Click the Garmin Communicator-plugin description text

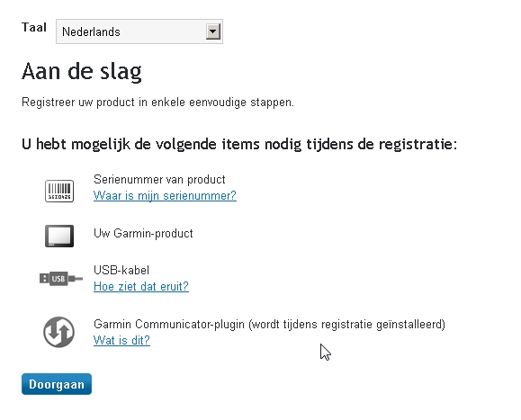[269, 324]
